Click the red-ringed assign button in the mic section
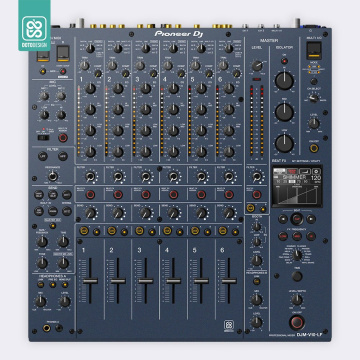The image size is (360, 360). point(63,137)
